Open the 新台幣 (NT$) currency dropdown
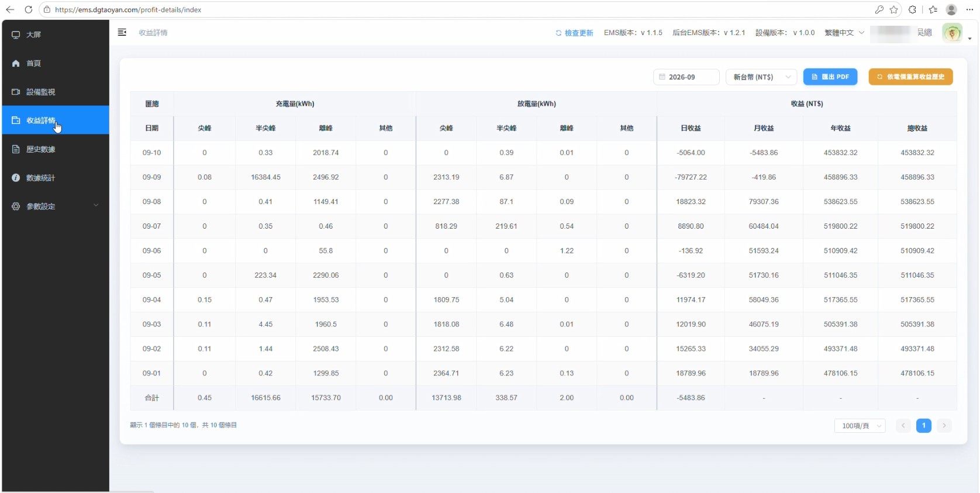 coord(761,77)
